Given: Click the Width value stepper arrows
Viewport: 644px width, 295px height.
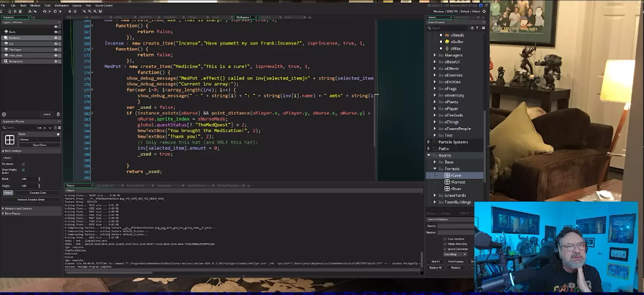Looking at the screenshot, I should tap(39, 179).
